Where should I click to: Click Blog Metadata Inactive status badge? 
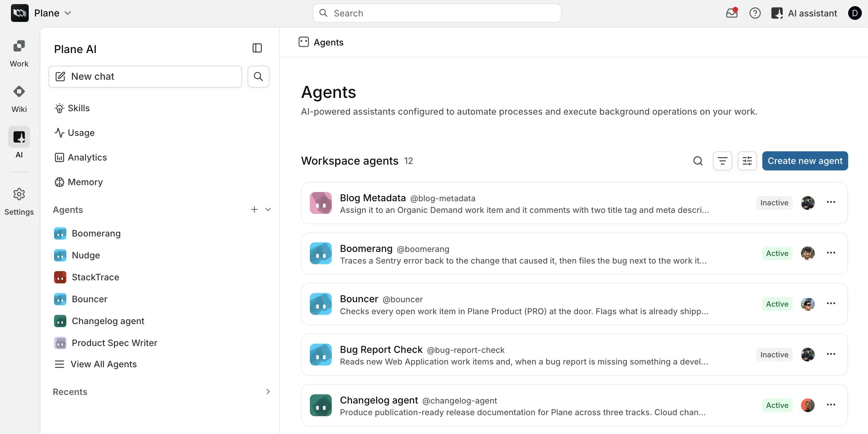pos(774,203)
